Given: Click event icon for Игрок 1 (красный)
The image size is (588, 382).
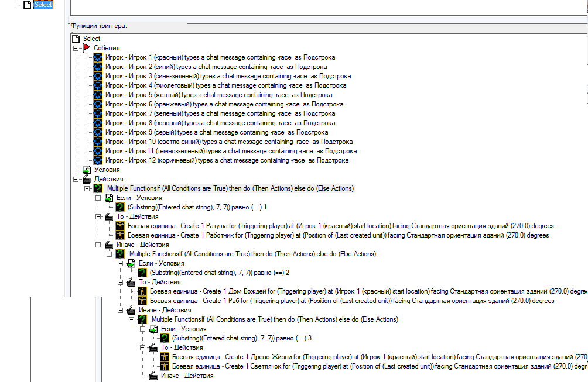Looking at the screenshot, I should pos(98,57).
